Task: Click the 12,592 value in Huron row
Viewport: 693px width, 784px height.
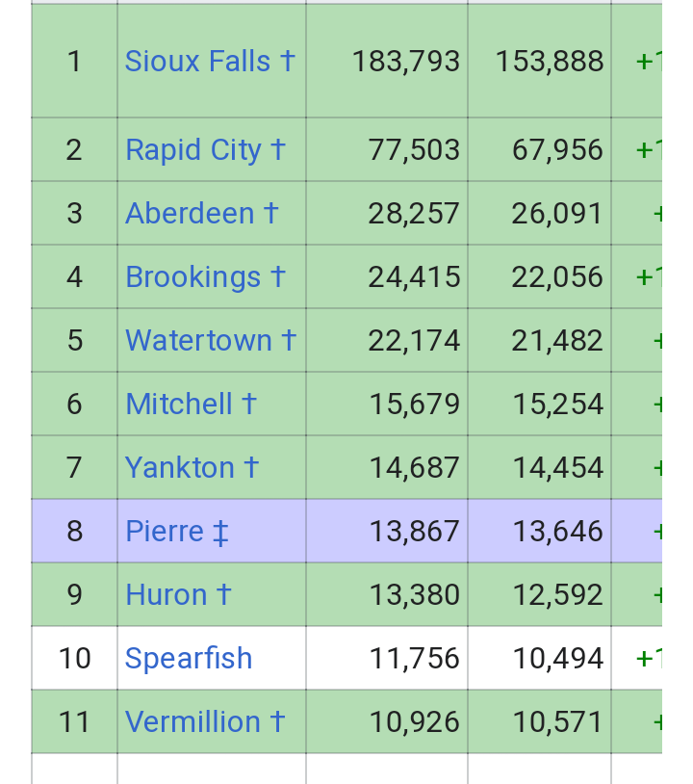Action: (557, 595)
